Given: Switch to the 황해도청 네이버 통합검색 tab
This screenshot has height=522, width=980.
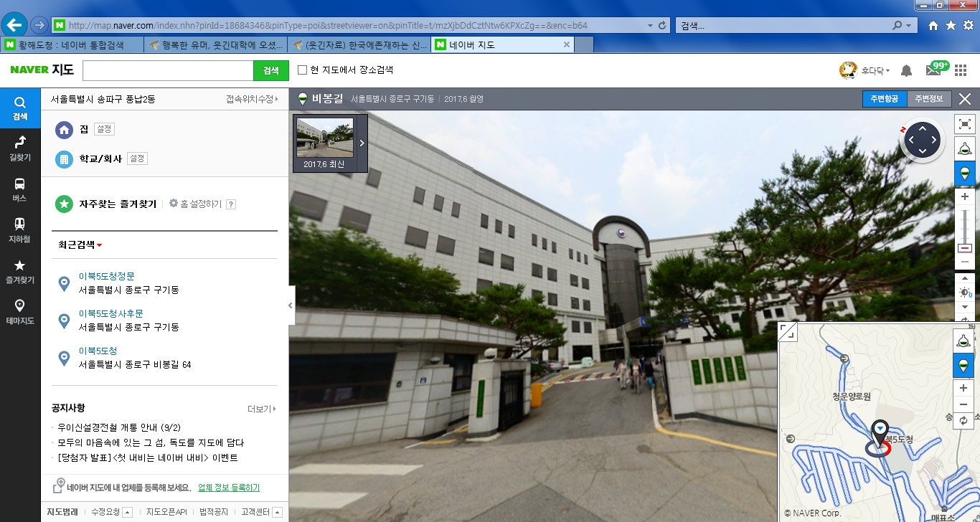Looking at the screenshot, I should coord(72,44).
